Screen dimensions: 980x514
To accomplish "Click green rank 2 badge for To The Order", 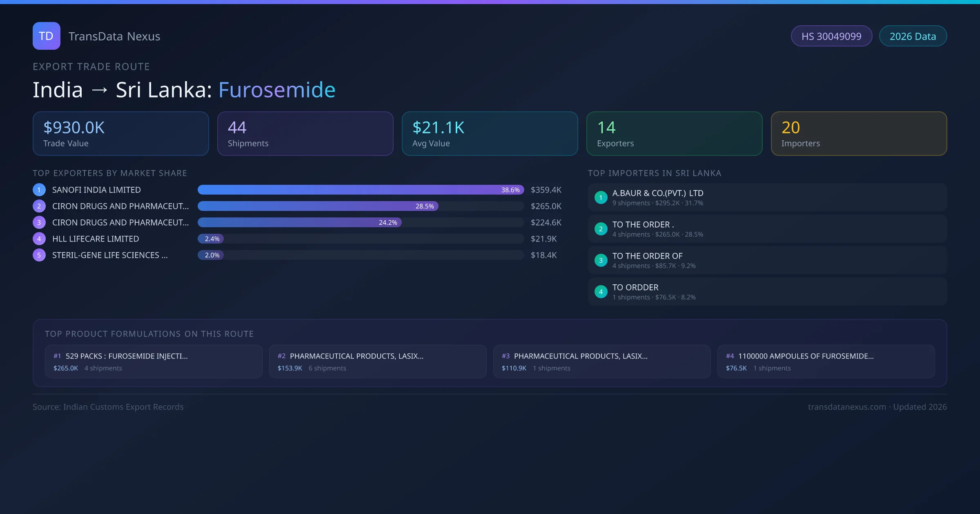I will click(x=601, y=229).
